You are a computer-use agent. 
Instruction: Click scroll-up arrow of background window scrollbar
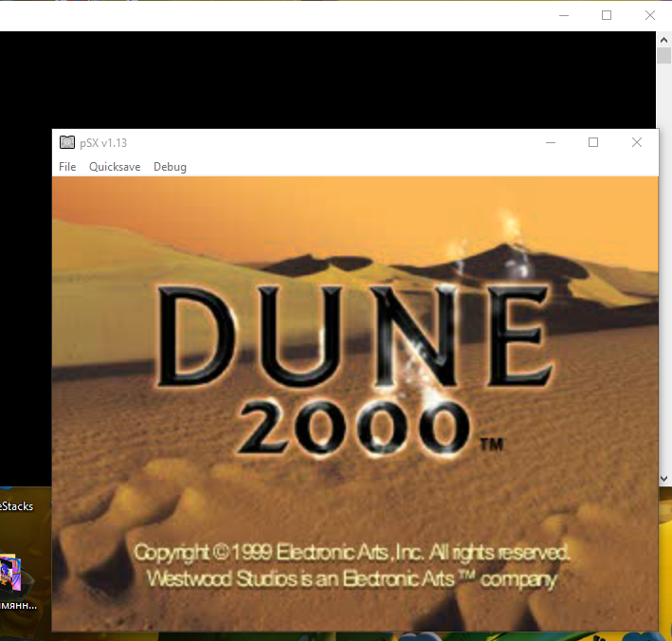[663, 40]
